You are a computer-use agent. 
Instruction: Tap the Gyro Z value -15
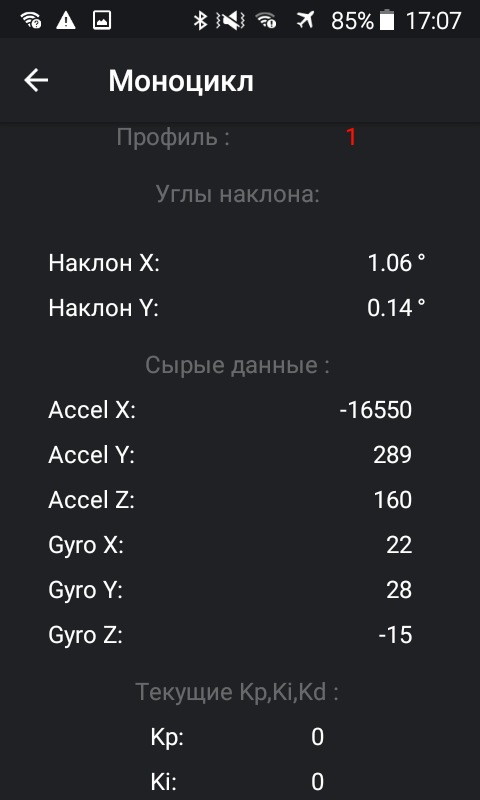tap(395, 635)
